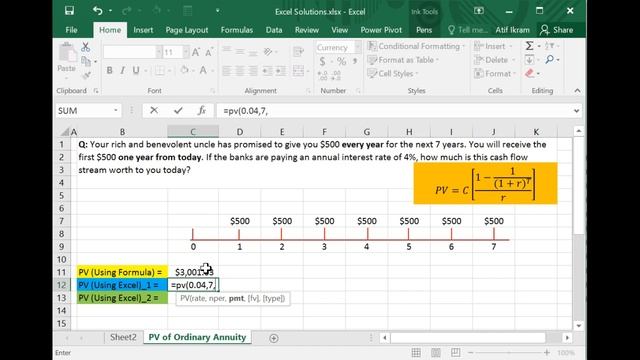Cancel formula entry with the X icon
This screenshot has height=360, width=640.
(154, 110)
